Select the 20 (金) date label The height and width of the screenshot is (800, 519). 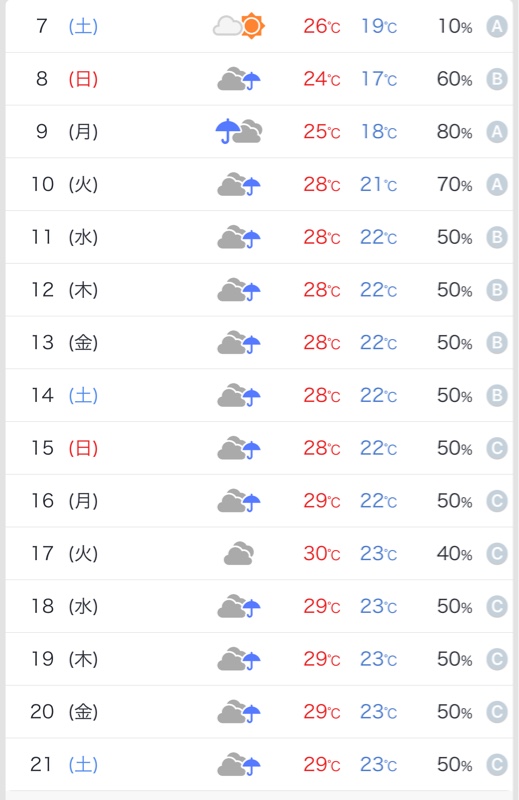tap(64, 712)
